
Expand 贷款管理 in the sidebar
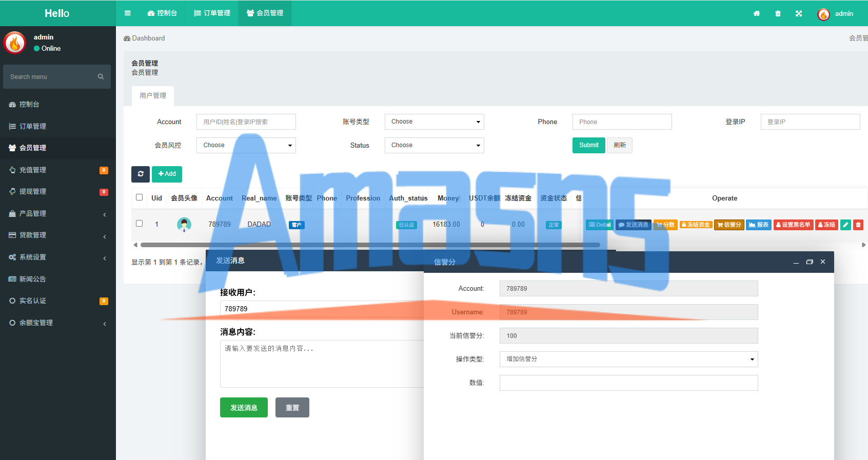coord(58,235)
